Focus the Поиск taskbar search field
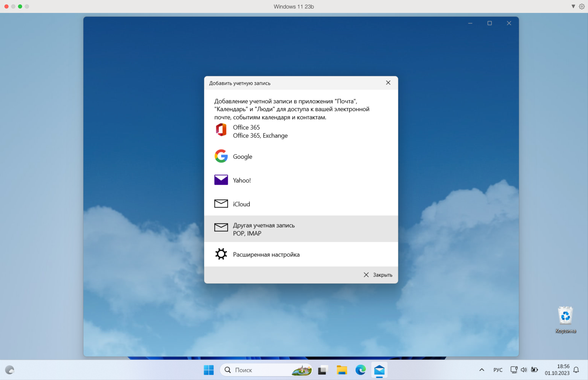 point(266,370)
